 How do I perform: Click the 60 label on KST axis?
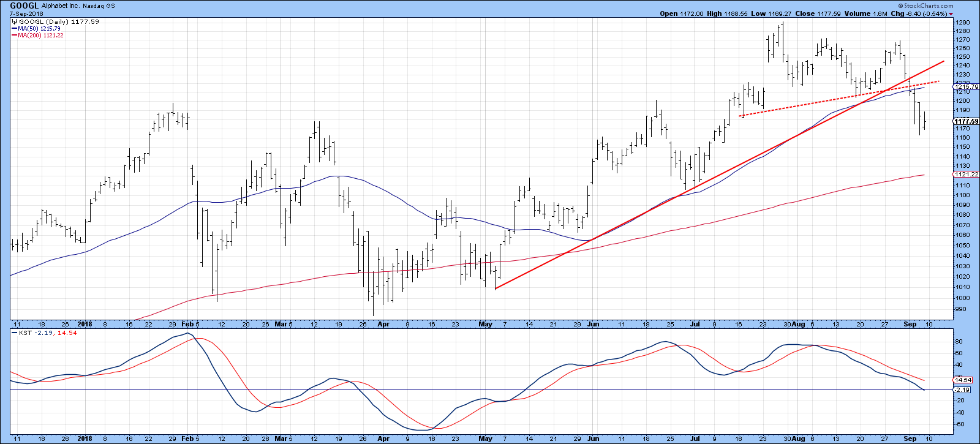(960, 353)
